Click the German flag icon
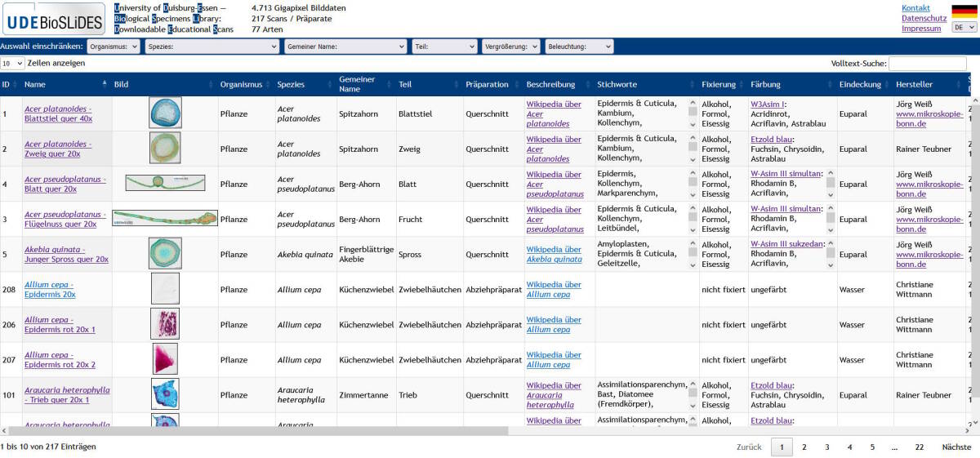Image resolution: width=980 pixels, height=458 pixels. click(964, 11)
